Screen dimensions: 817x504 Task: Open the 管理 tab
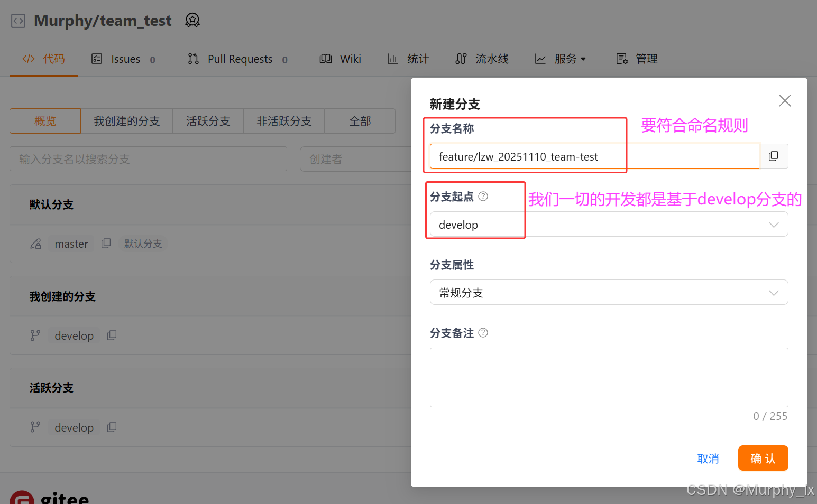point(637,59)
